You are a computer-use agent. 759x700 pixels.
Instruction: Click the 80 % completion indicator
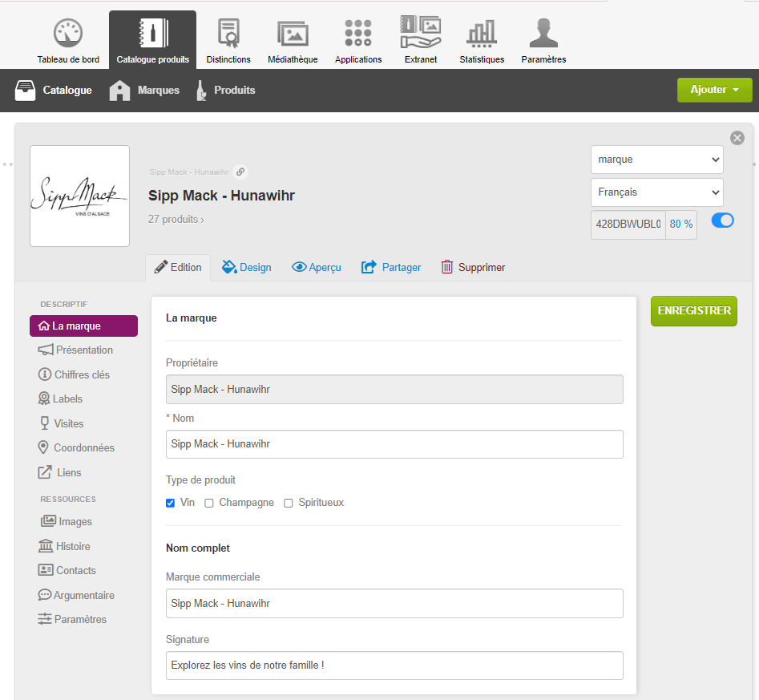(681, 225)
